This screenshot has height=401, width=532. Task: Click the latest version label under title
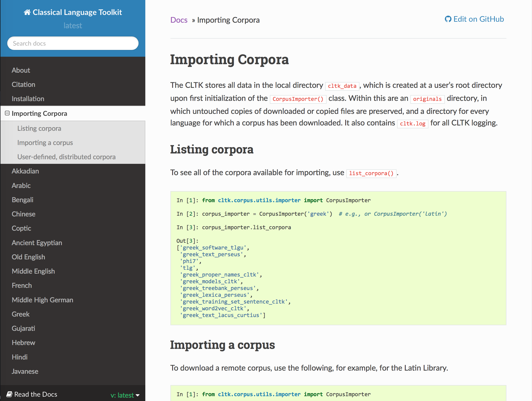(x=73, y=26)
